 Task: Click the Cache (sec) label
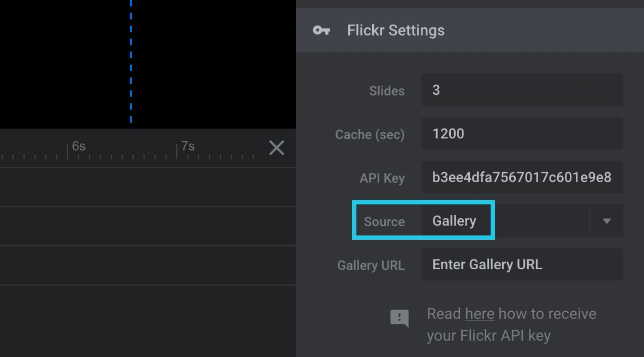point(369,135)
